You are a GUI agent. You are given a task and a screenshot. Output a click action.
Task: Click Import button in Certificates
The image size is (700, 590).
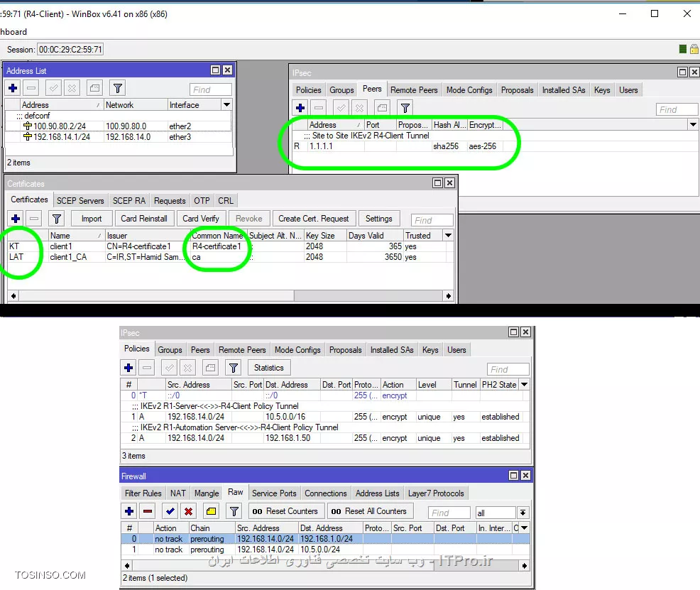click(92, 219)
